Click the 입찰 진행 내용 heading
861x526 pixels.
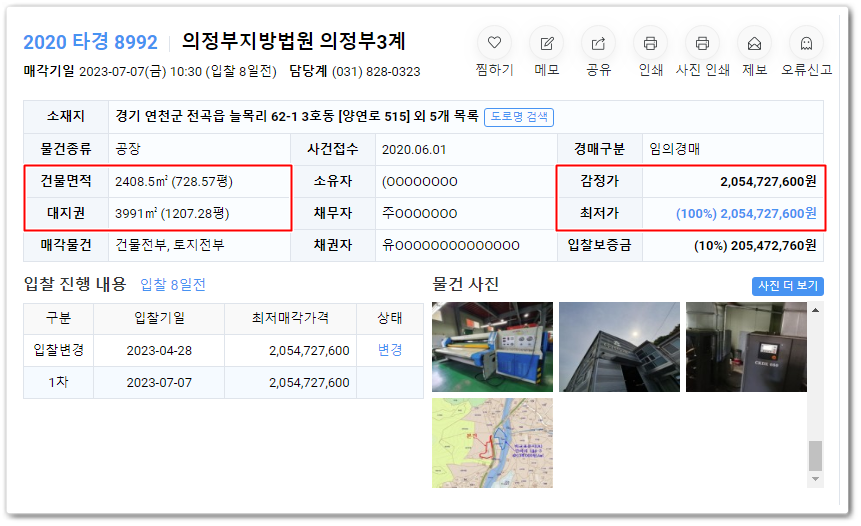point(75,284)
